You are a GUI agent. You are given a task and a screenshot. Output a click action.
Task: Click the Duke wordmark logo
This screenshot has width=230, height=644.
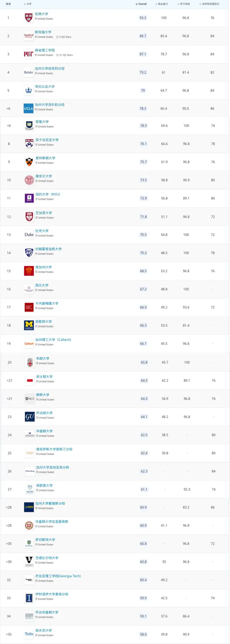29,235
